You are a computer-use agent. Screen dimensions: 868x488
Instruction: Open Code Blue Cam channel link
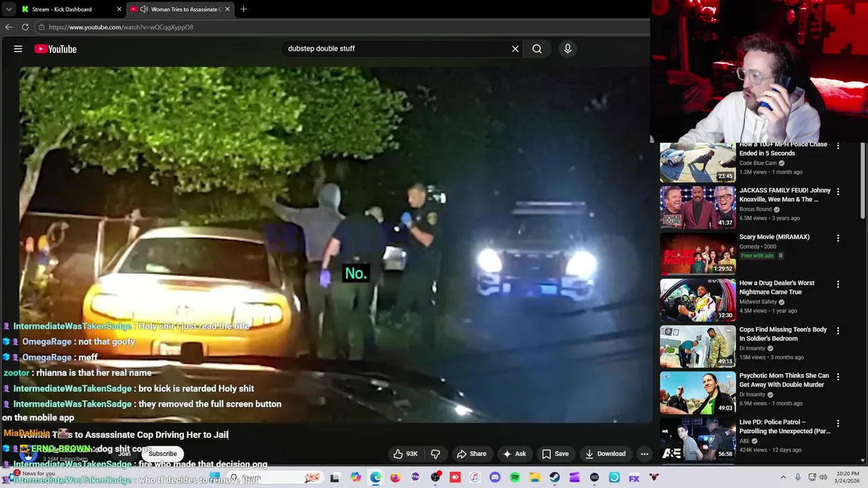click(x=757, y=163)
